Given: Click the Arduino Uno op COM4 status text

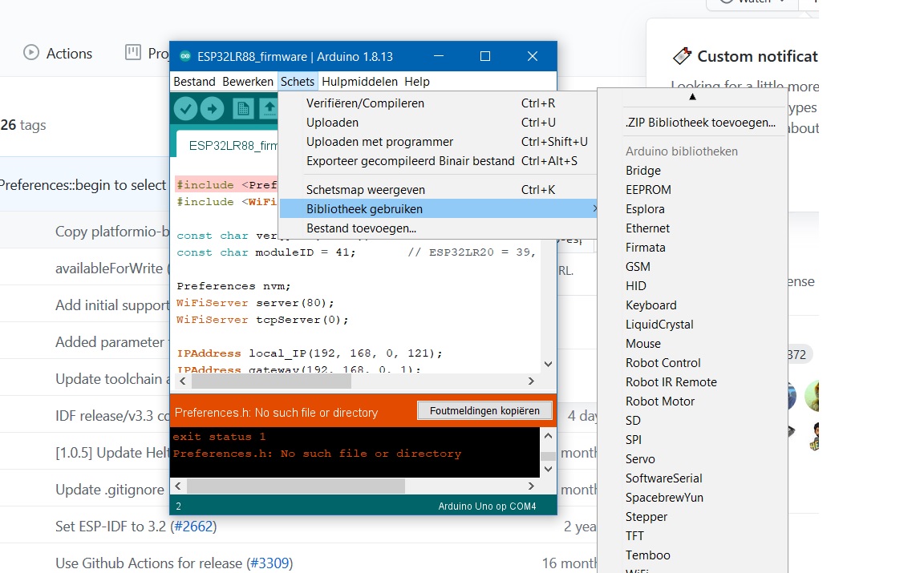Looking at the screenshot, I should 487,506.
